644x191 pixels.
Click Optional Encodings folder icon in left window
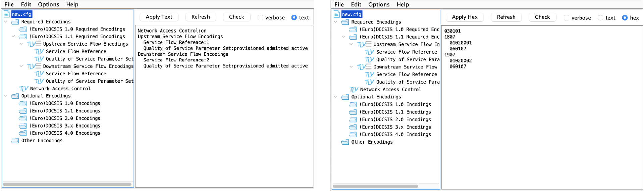point(15,96)
